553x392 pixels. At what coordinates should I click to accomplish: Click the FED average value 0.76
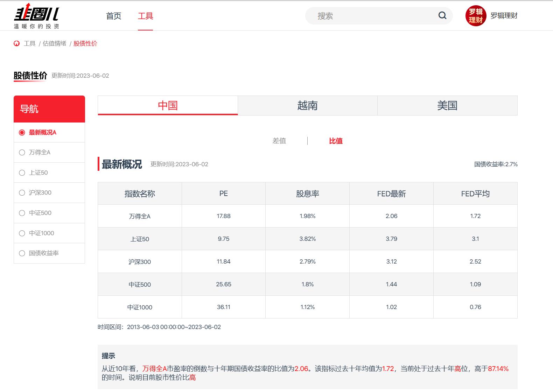click(475, 307)
